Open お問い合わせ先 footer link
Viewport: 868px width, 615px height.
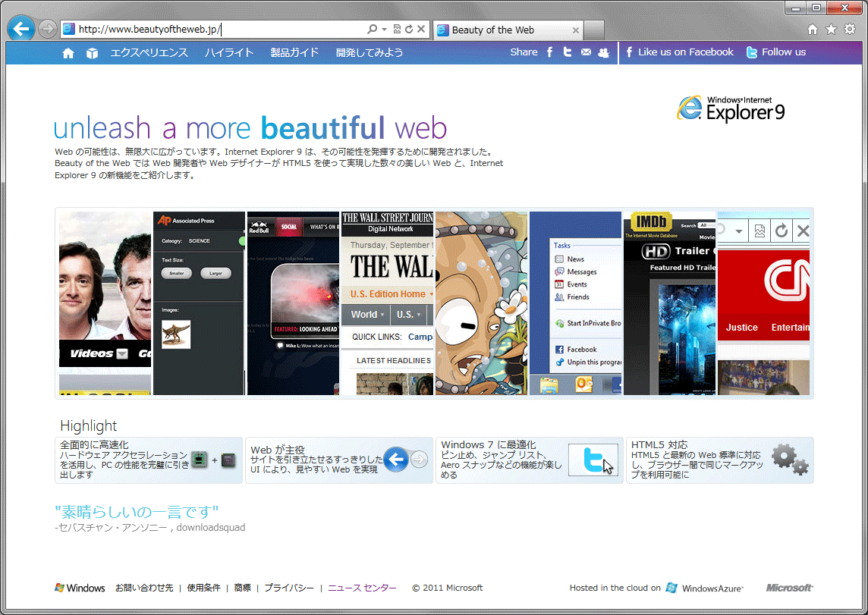tap(144, 588)
